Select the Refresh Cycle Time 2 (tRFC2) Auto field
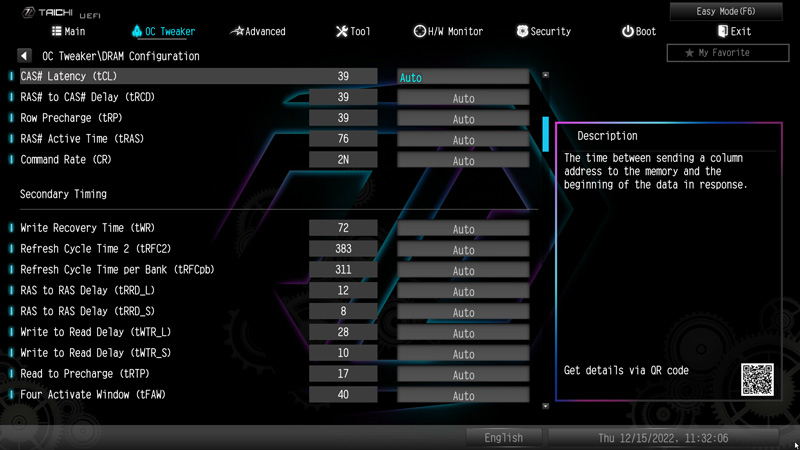The image size is (800, 450). point(463,250)
